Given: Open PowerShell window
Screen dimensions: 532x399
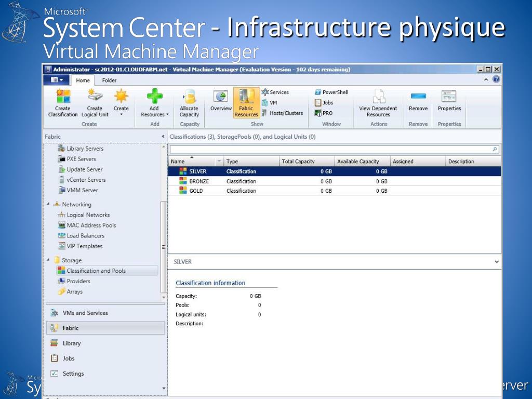Looking at the screenshot, I should coord(331,92).
